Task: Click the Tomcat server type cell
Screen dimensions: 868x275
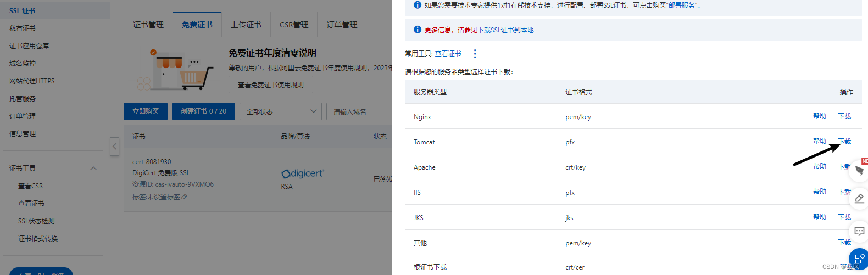Action: pos(424,142)
